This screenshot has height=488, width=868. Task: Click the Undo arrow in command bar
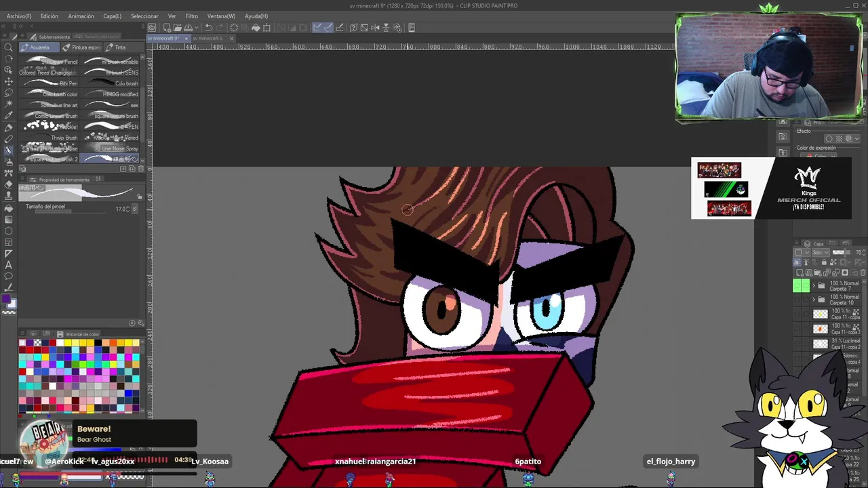[x=209, y=28]
